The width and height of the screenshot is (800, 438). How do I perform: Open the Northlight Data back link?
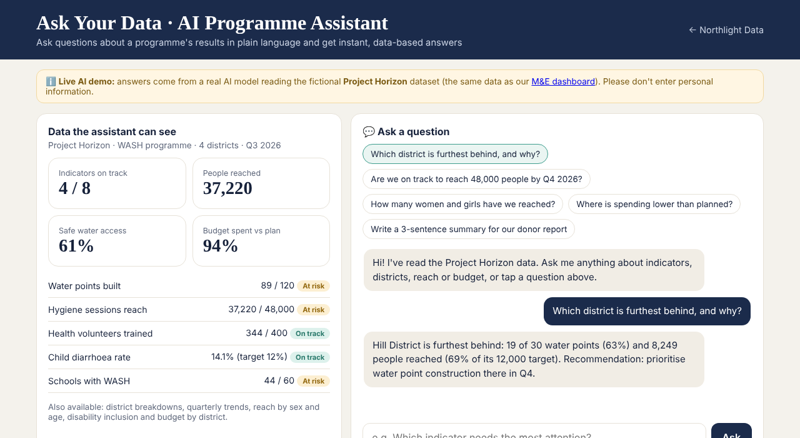pyautogui.click(x=726, y=30)
